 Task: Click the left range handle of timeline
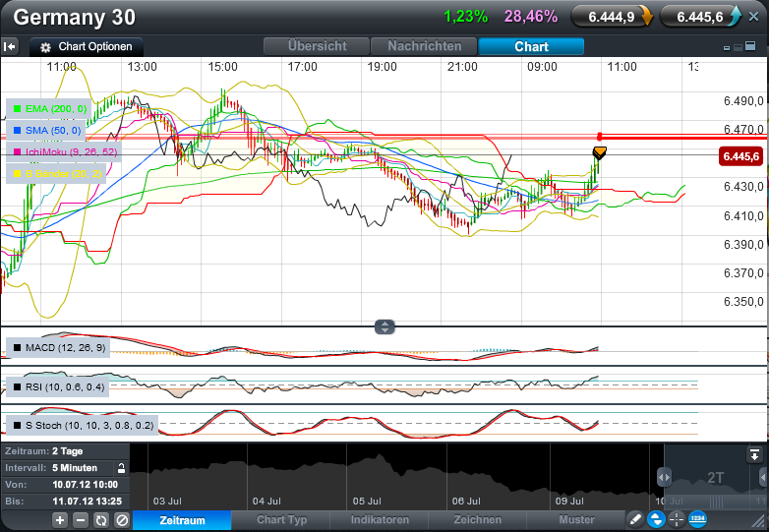[664, 477]
